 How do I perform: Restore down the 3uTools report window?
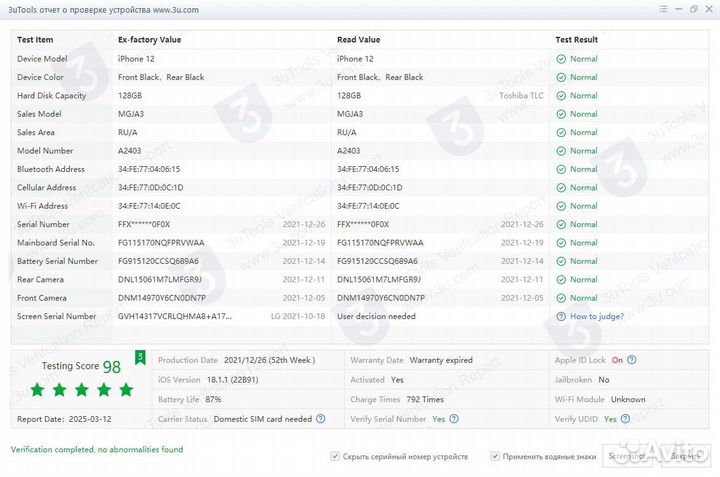[694, 9]
